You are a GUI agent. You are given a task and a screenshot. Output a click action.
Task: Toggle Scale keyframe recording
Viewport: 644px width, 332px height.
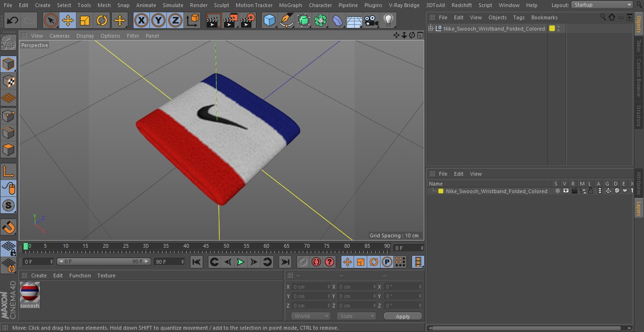click(x=361, y=262)
